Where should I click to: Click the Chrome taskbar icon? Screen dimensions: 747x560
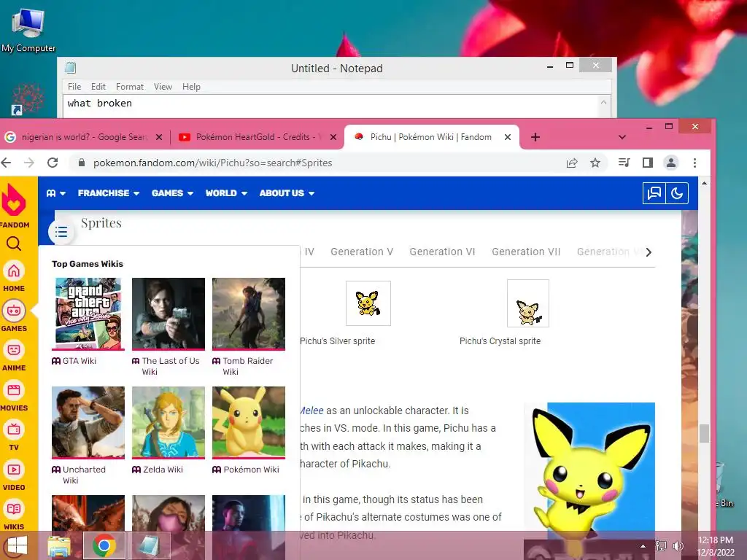point(104,545)
